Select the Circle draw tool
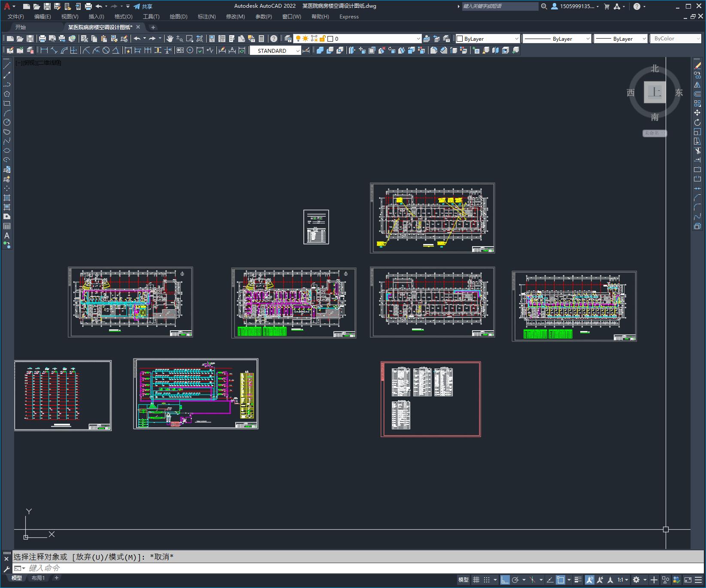706x588 pixels. [7, 122]
